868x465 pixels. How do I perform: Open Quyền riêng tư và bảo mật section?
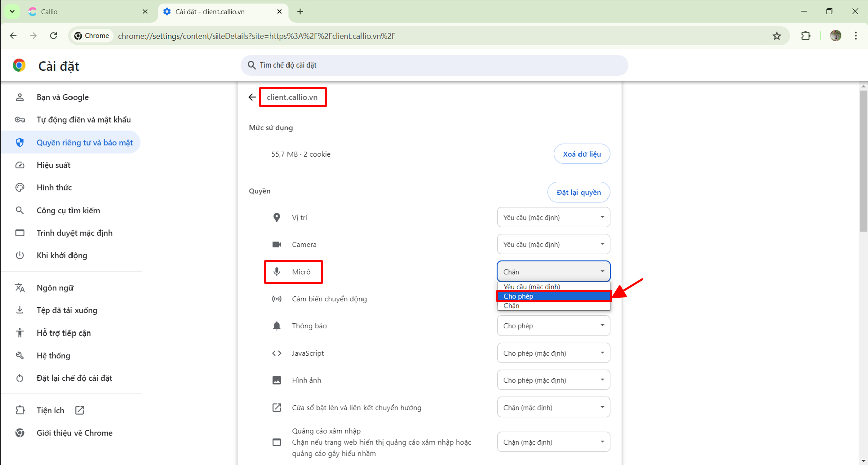click(70, 143)
